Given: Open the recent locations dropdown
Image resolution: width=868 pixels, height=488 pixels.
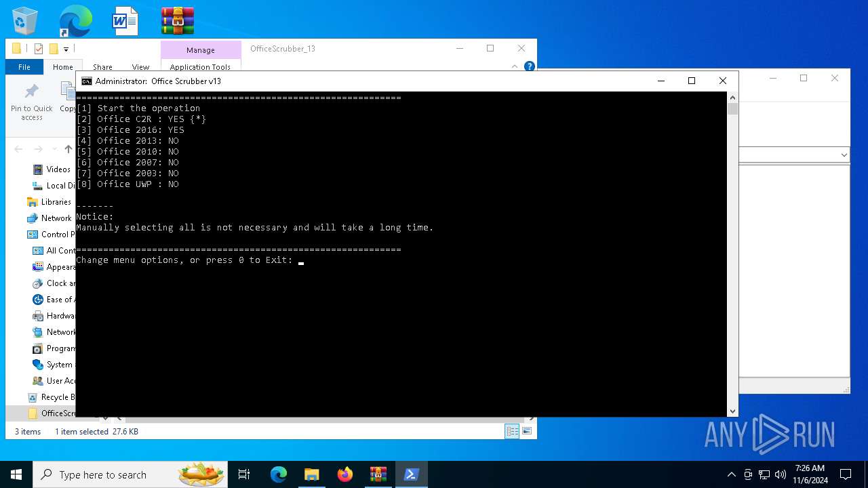Looking at the screenshot, I should pyautogui.click(x=54, y=149).
